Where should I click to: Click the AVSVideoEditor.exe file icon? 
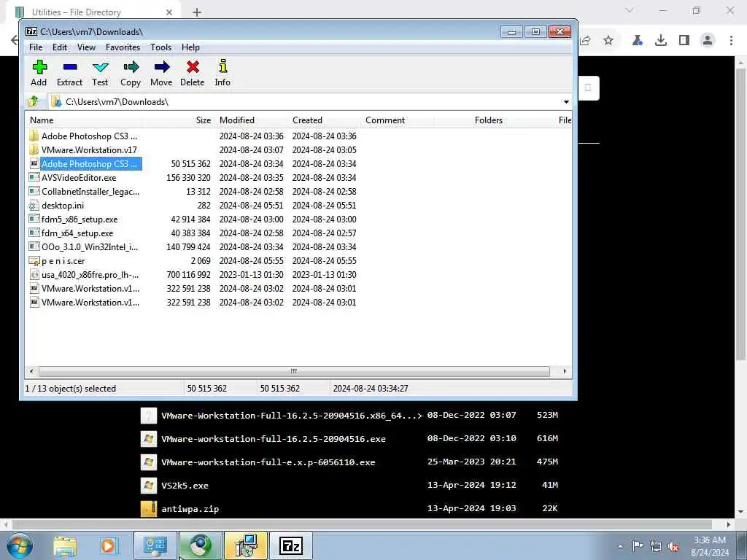(34, 177)
